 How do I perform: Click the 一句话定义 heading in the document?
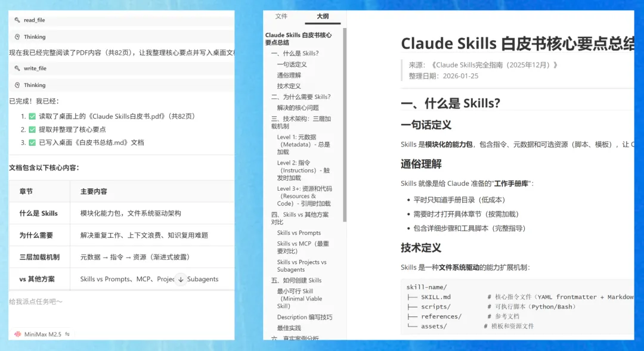[x=426, y=125]
